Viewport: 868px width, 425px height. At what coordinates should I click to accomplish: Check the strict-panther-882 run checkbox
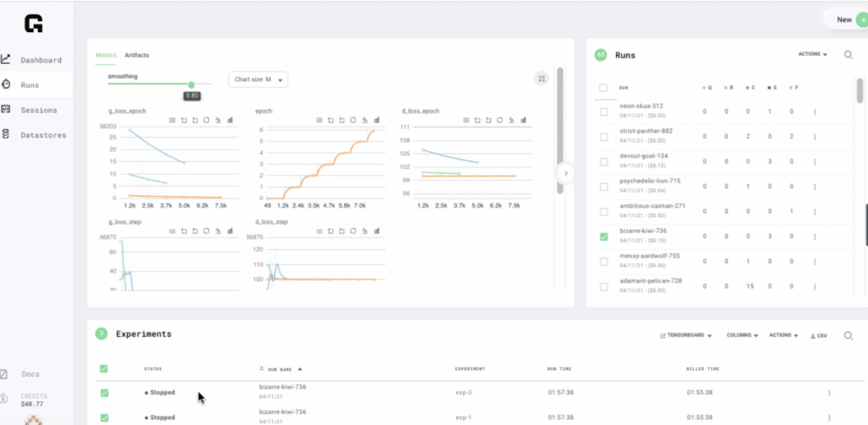point(604,137)
